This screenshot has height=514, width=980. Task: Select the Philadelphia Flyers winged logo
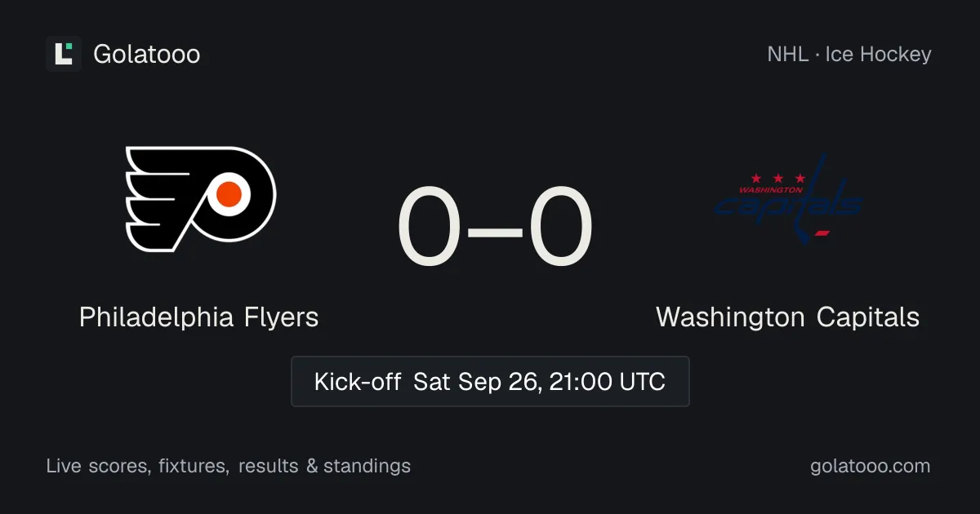tap(200, 199)
